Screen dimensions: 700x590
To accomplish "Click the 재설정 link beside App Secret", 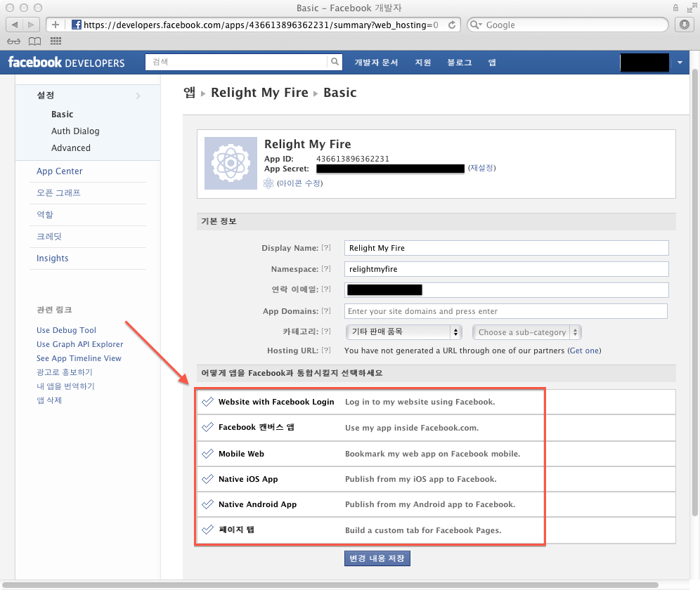I will 481,169.
